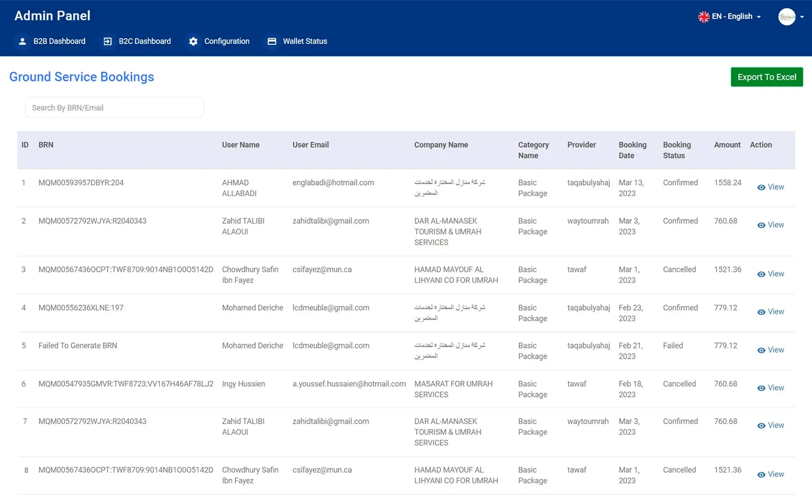Open Configuration via the gear icon
The image size is (812, 504).
pos(193,41)
